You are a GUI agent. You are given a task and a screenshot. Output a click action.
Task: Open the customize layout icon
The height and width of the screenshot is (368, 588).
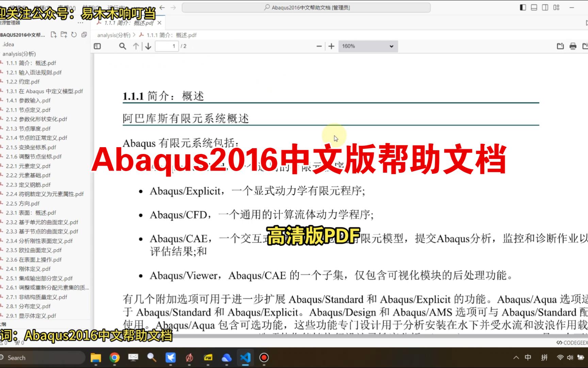pyautogui.click(x=556, y=7)
